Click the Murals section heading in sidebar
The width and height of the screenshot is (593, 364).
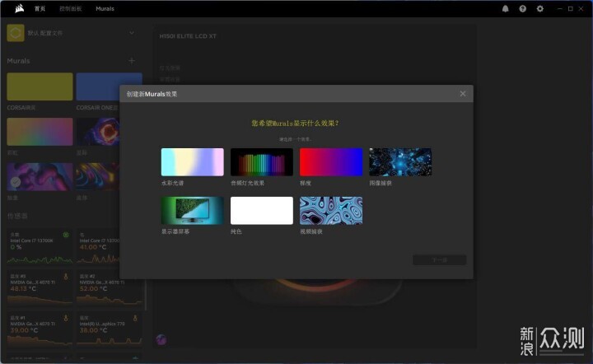(x=18, y=61)
